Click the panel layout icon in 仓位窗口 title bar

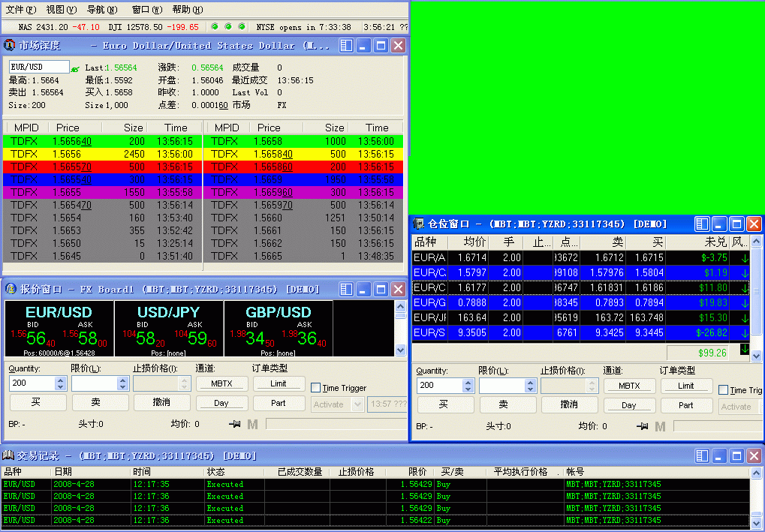point(702,224)
